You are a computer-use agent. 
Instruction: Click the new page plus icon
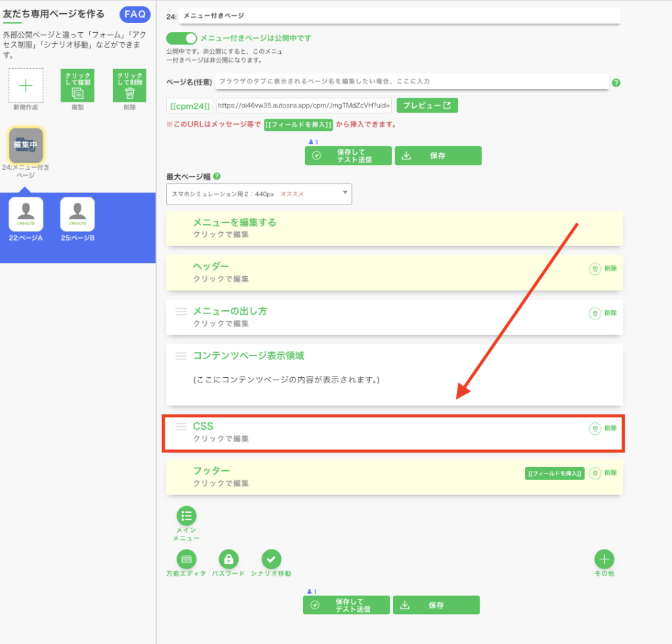pos(26,85)
